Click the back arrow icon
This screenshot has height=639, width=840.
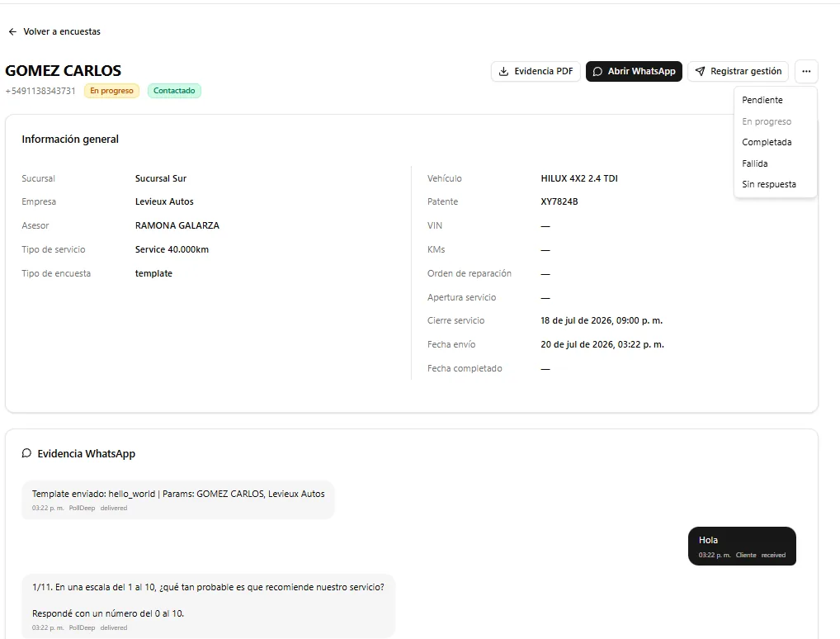pos(12,31)
